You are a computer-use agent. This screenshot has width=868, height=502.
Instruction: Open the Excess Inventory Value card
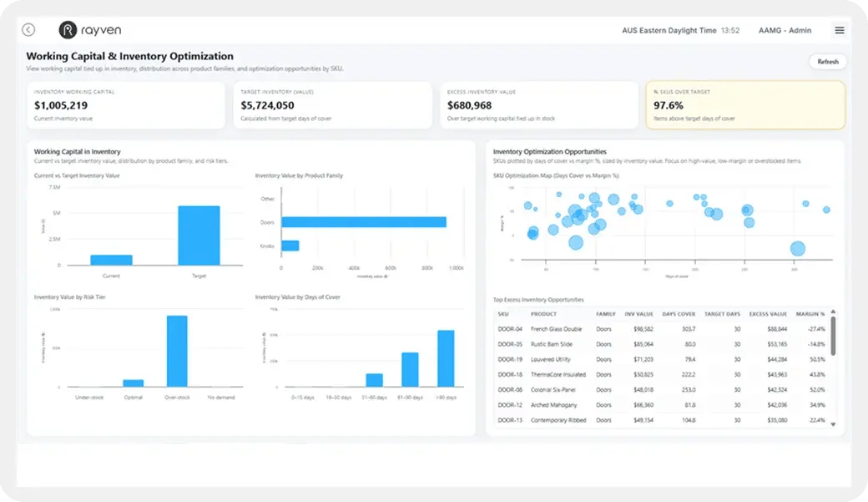538,104
